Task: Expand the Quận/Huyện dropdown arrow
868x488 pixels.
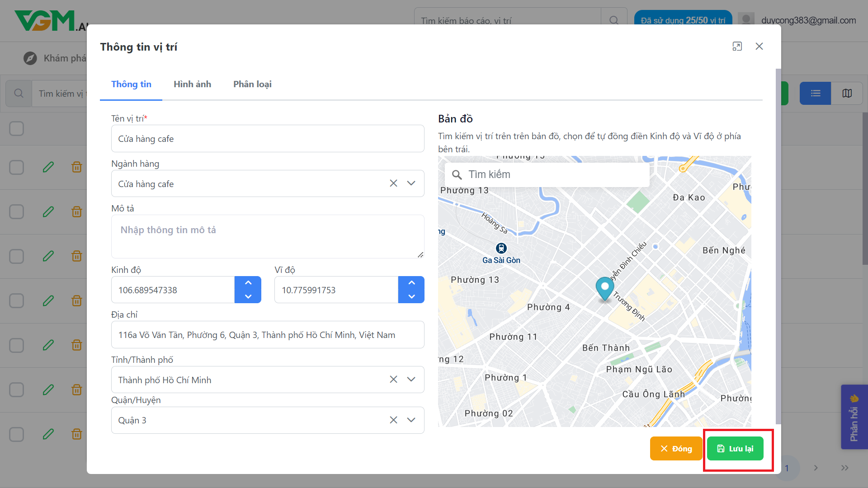Action: point(411,420)
